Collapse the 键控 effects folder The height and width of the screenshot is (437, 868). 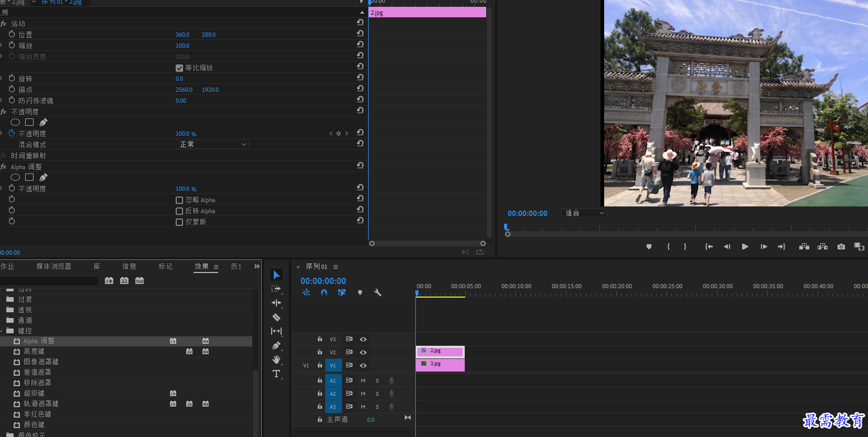pyautogui.click(x=2, y=331)
